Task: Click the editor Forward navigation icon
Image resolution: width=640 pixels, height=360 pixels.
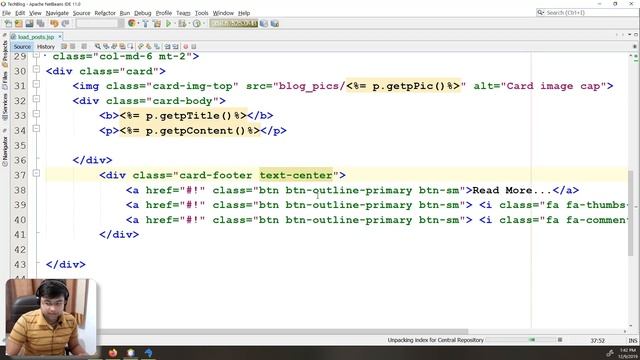Action: [x=84, y=47]
